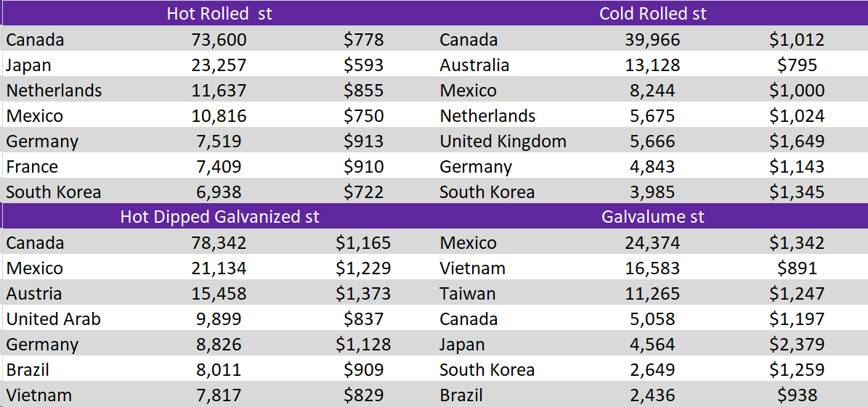
Task: Click Japan's $2,379 Galvalume price
Action: click(797, 345)
